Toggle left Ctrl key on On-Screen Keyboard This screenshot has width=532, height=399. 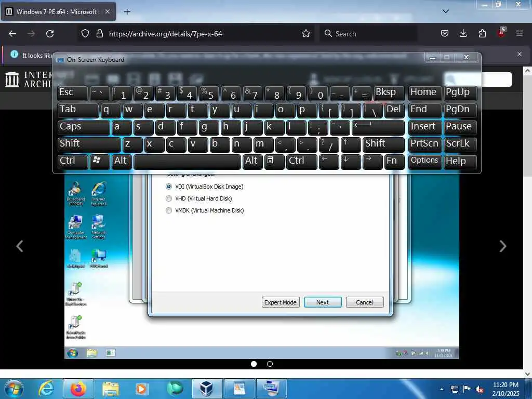point(72,161)
